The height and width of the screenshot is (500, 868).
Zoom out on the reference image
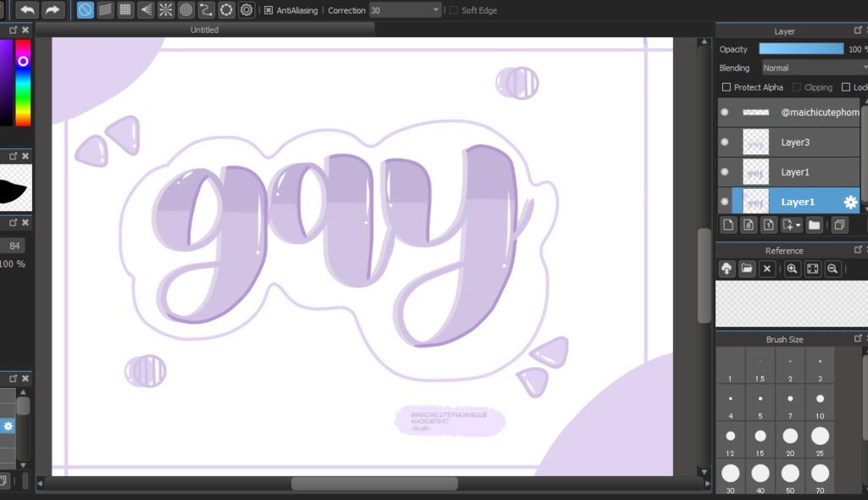[x=832, y=269]
